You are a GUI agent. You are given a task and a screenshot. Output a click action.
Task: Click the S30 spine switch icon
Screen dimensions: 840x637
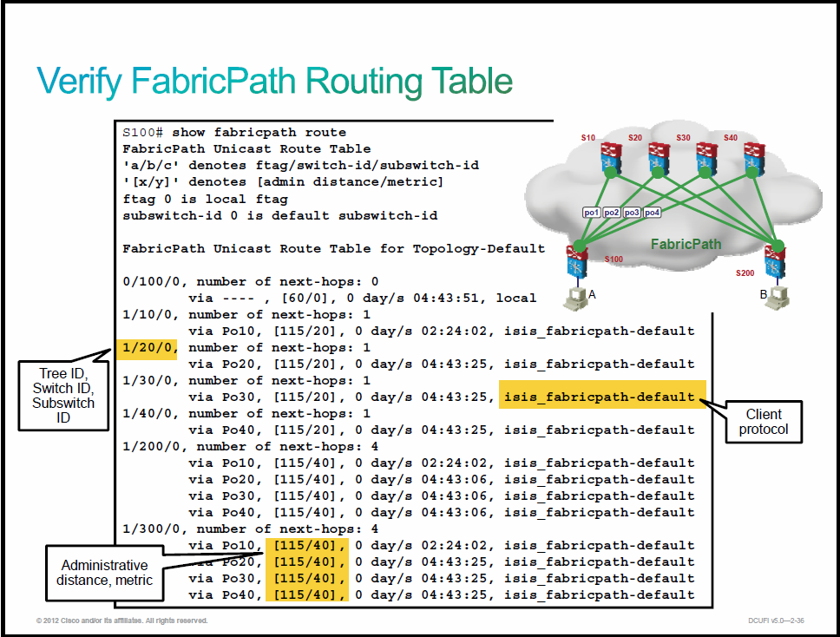(x=705, y=160)
